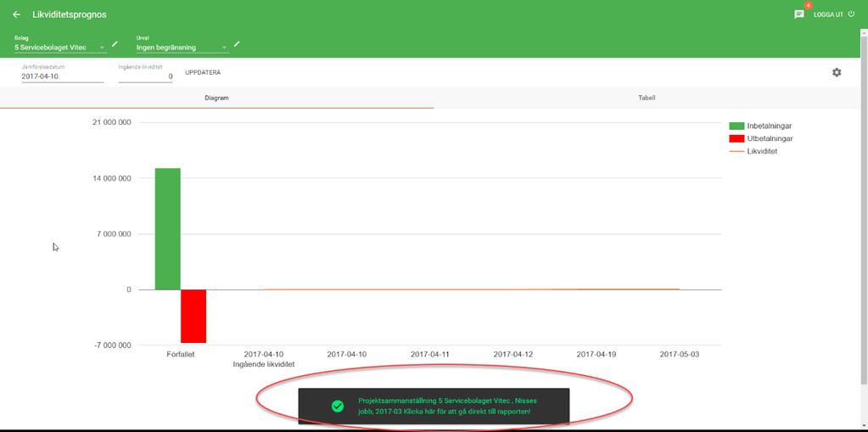Viewport: 868px width, 432px height.
Task: Click the '-7 000 000' axis value
Action: point(112,345)
